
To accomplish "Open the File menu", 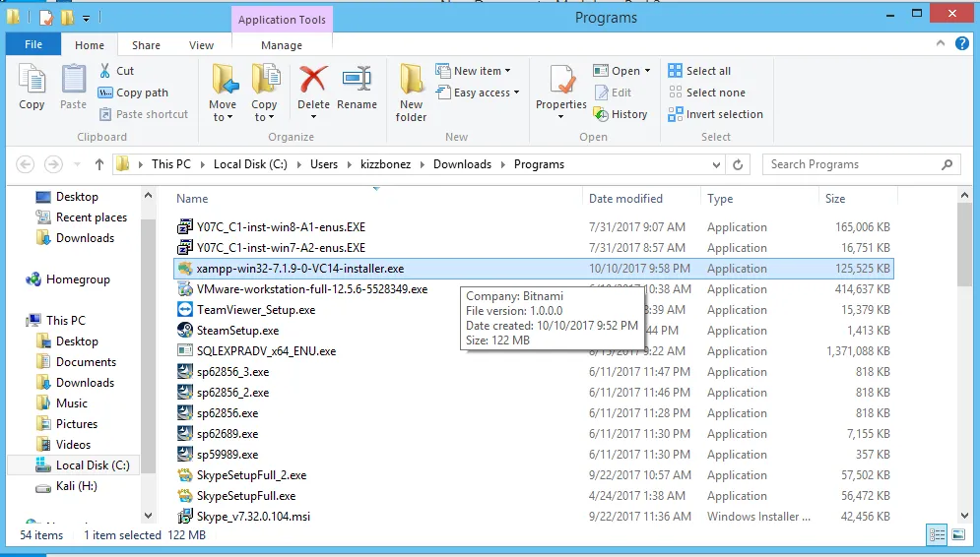I will click(x=33, y=44).
